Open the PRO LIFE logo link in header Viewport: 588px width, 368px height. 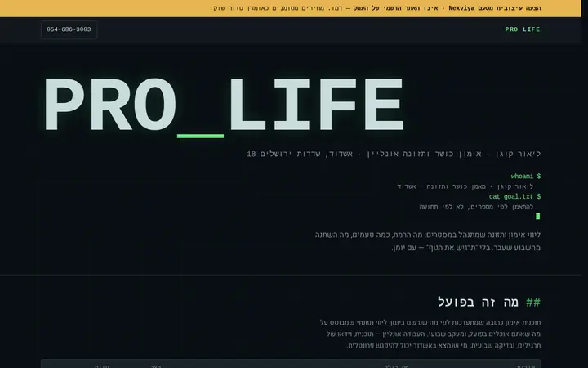point(523,29)
